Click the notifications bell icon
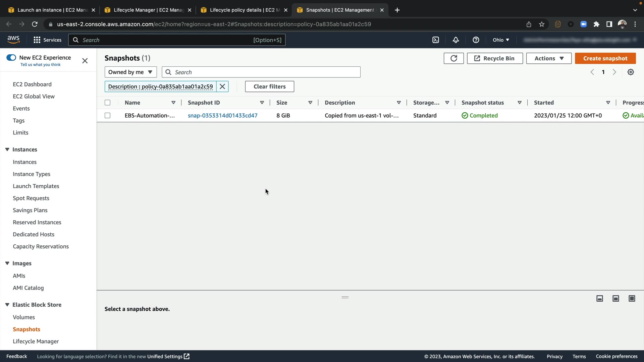 pos(455,40)
